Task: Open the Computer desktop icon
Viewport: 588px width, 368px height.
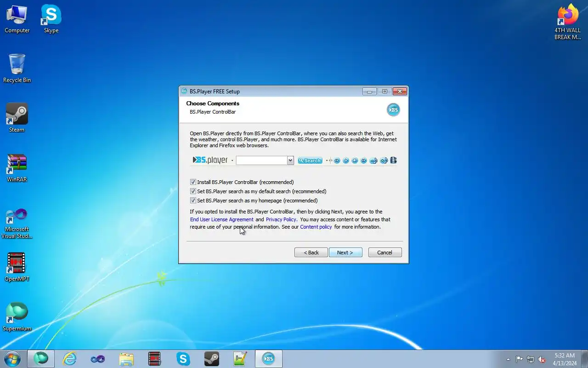Action: (x=17, y=19)
